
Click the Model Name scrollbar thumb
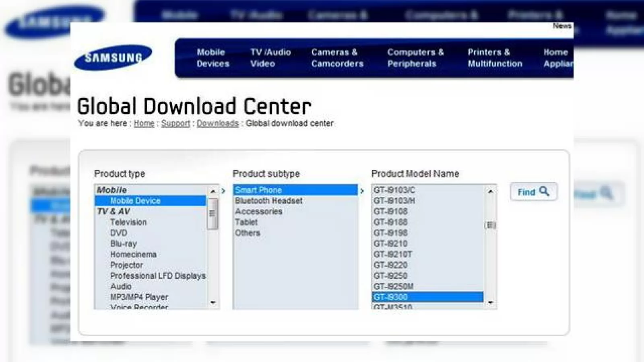[490, 225]
